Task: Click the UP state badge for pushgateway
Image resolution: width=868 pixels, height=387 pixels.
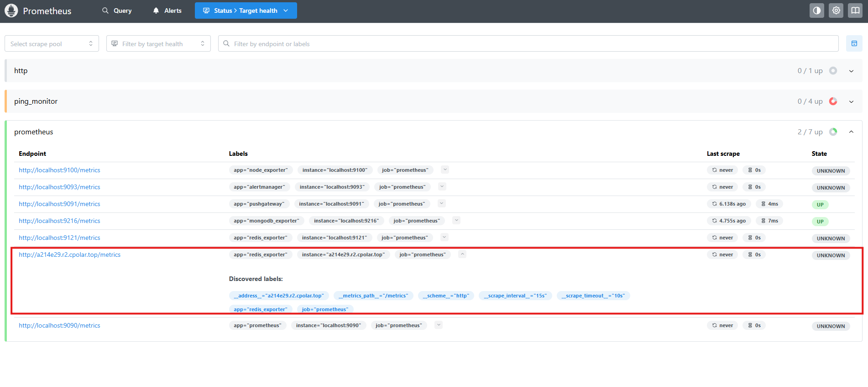Action: click(820, 205)
